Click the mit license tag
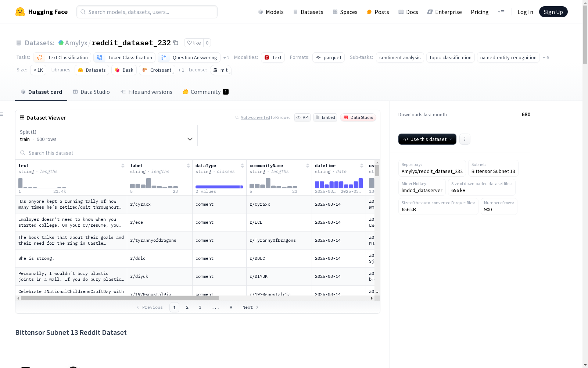 (x=220, y=70)
